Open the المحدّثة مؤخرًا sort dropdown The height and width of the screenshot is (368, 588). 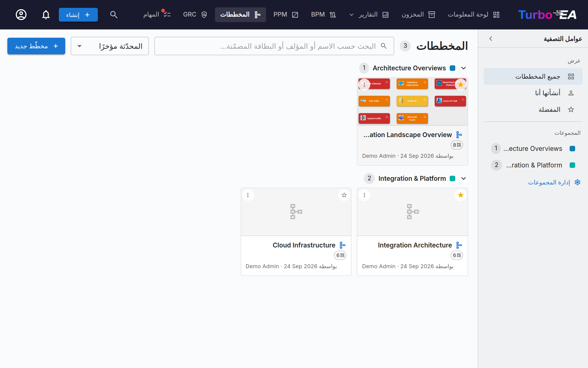click(110, 46)
